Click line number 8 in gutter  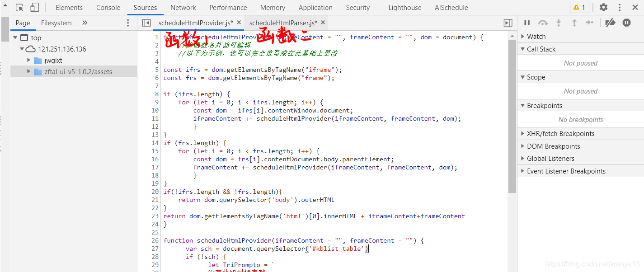click(x=157, y=94)
